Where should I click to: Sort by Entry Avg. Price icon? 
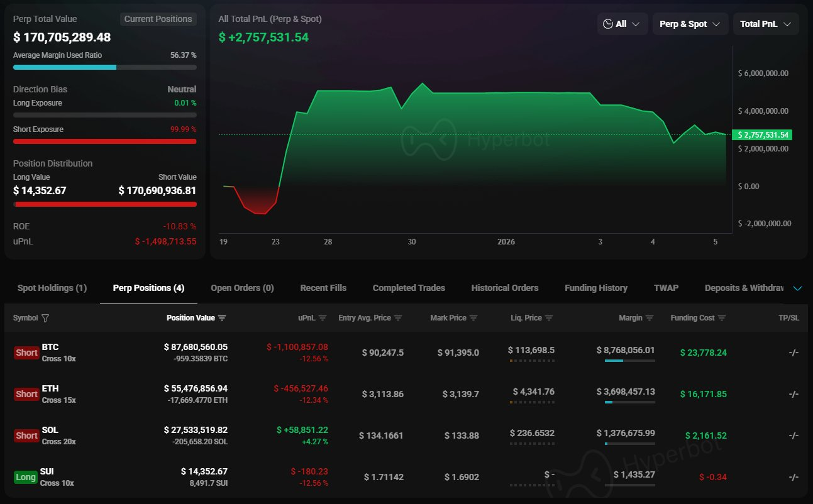398,318
